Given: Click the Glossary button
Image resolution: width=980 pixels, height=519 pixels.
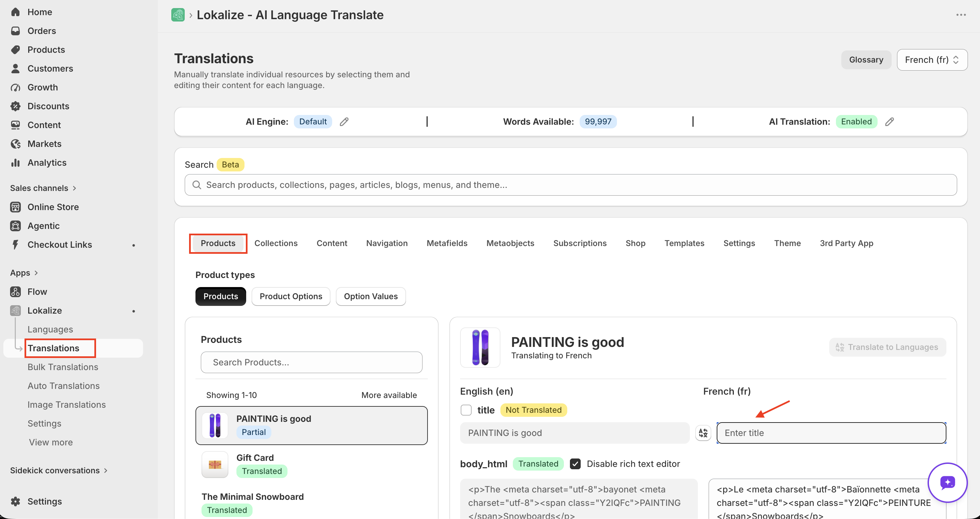Looking at the screenshot, I should coord(866,60).
